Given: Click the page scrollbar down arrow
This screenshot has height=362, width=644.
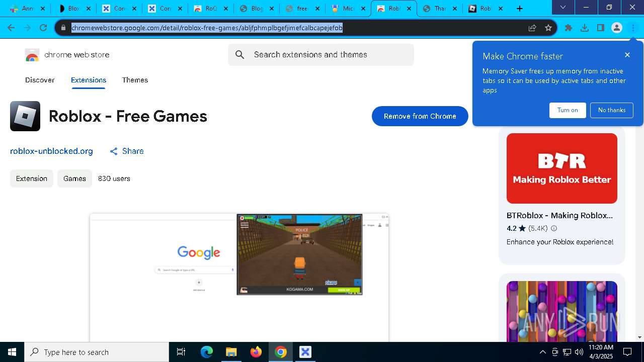Looking at the screenshot, I should tap(640, 337).
